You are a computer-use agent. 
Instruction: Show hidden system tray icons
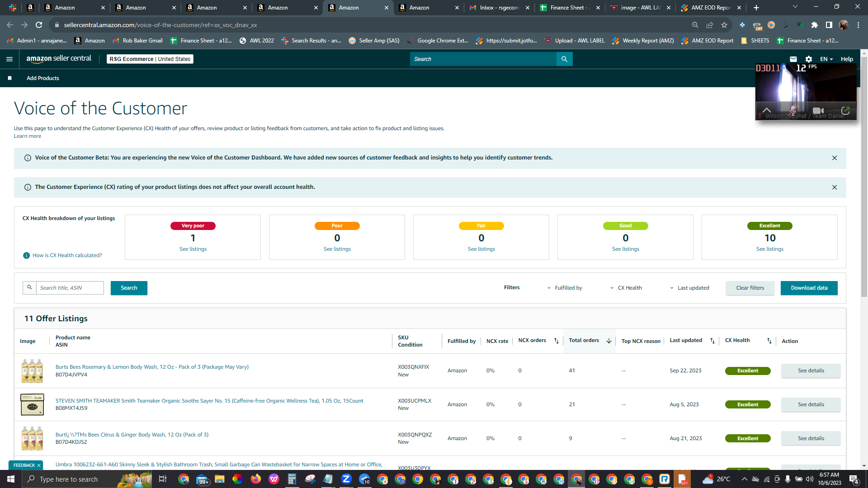point(744,479)
